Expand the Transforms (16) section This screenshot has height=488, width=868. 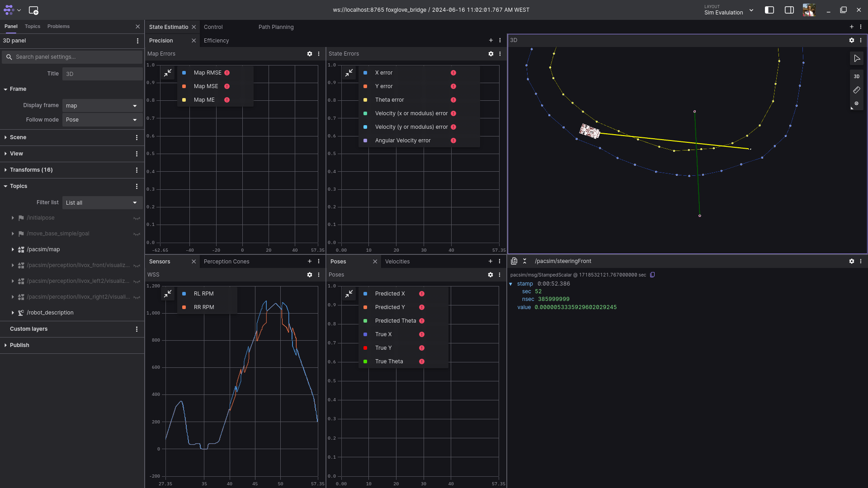[x=31, y=170]
